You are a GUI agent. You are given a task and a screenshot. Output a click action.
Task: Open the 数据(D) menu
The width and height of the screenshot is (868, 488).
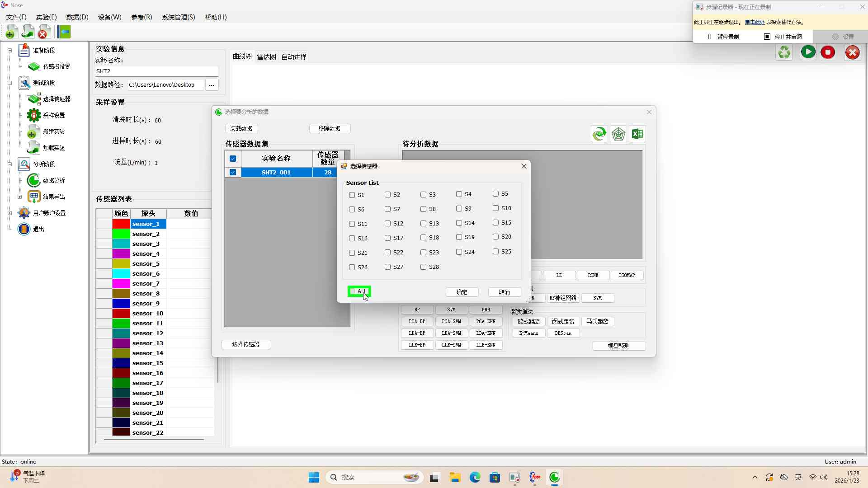click(x=77, y=17)
